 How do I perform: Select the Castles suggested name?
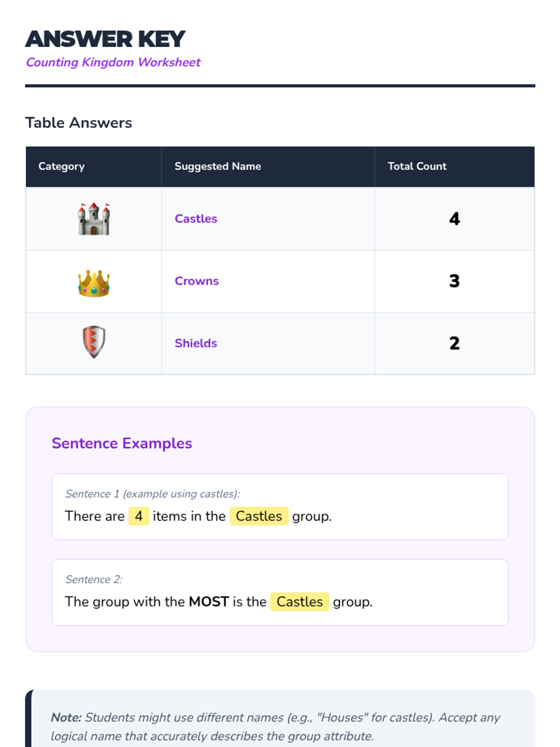(x=196, y=219)
